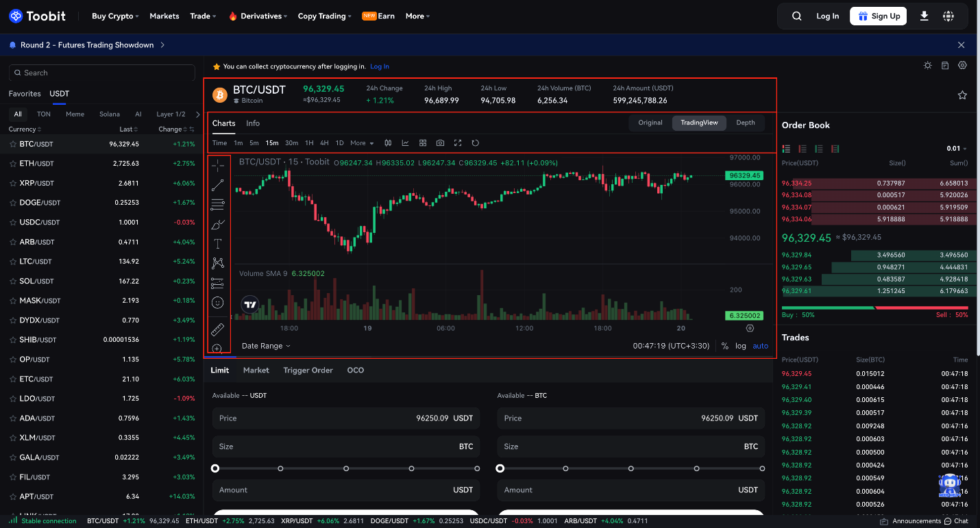Open the emoji sticker drawing tool
The height and width of the screenshot is (528, 980).
[x=219, y=301]
